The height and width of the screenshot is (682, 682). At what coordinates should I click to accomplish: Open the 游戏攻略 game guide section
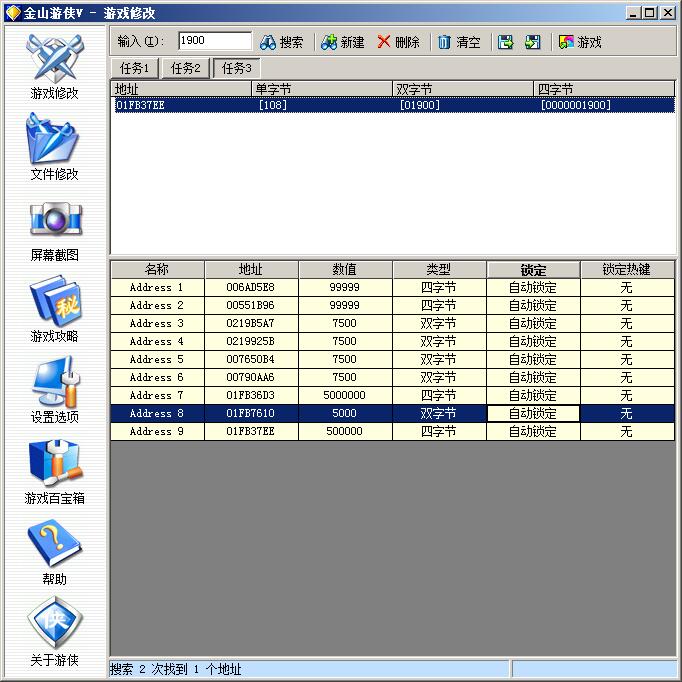[54, 309]
